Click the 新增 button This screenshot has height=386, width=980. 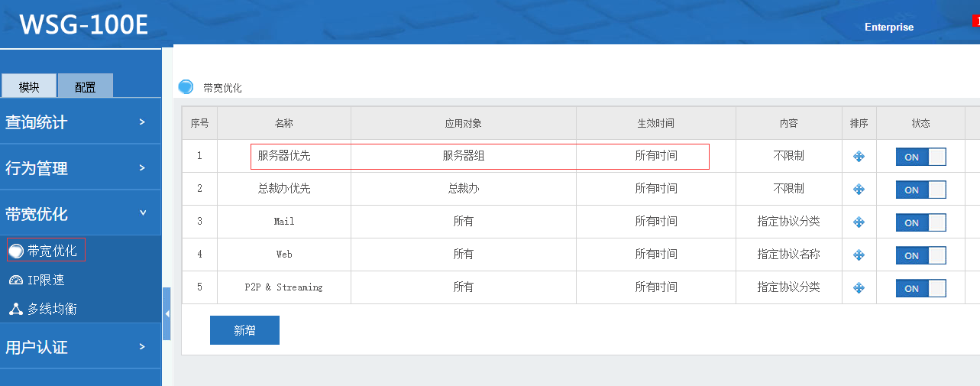(x=244, y=330)
